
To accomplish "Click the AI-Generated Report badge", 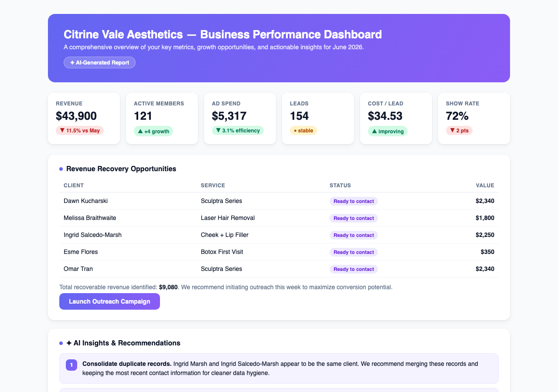I will pyautogui.click(x=99, y=62).
